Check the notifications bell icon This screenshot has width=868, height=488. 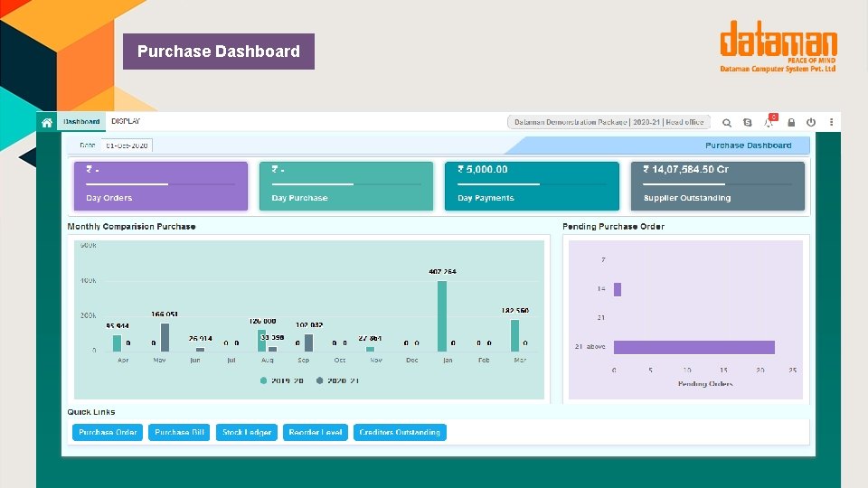(x=770, y=121)
